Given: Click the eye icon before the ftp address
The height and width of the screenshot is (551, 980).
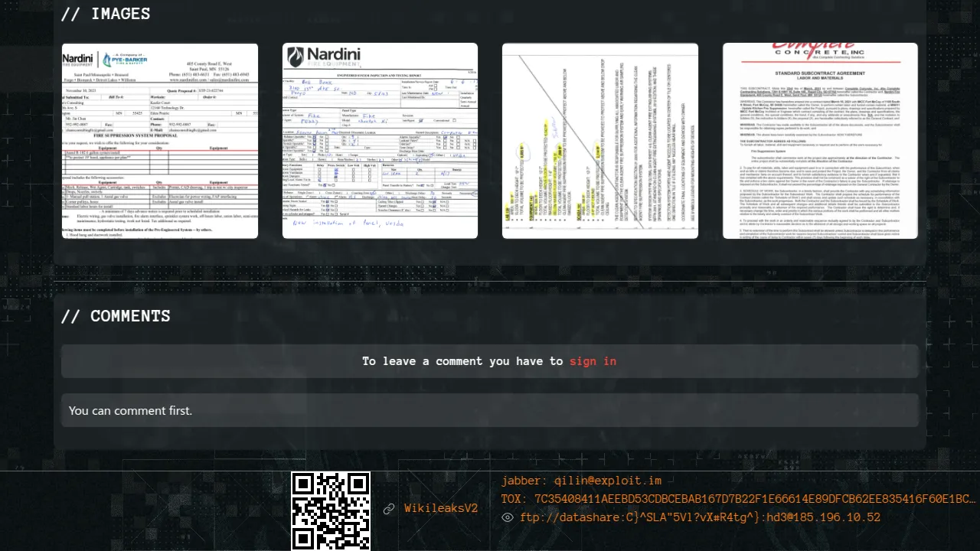Looking at the screenshot, I should (507, 518).
